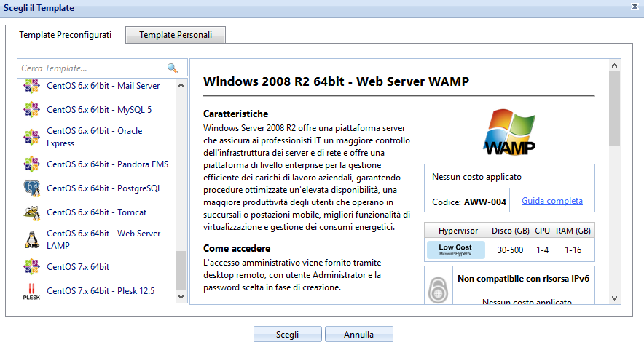
Task: Click the LAMP penguin icon
Action: (31, 240)
